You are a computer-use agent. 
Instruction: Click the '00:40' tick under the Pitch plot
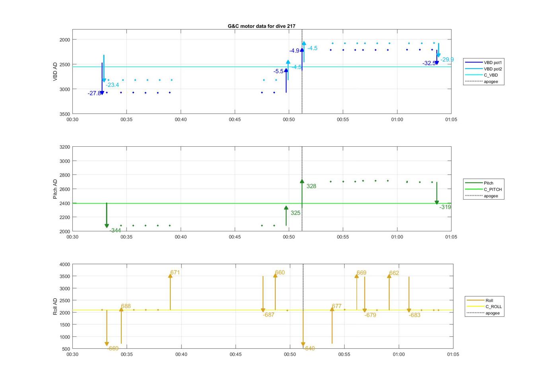[x=181, y=237]
